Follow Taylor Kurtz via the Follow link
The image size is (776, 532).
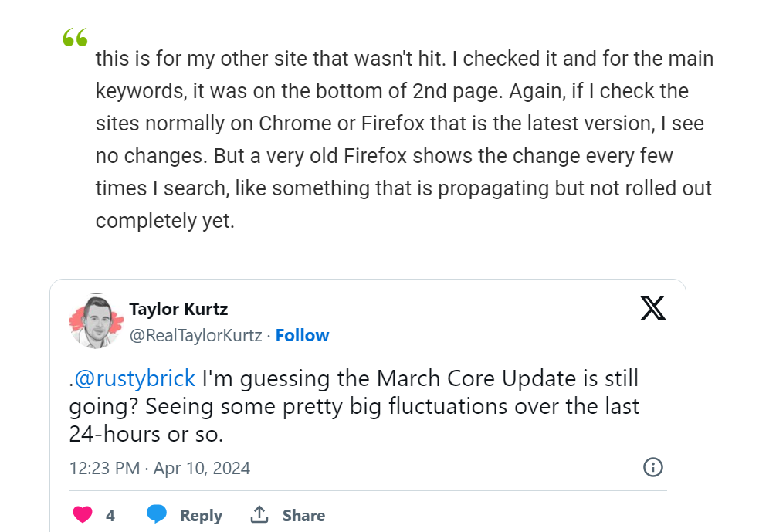pyautogui.click(x=302, y=335)
